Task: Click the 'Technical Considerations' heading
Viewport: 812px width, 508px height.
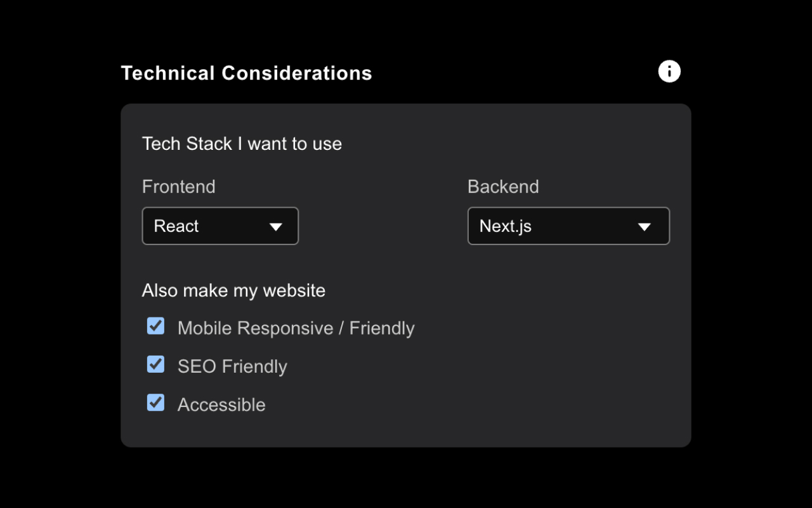Action: pos(246,73)
